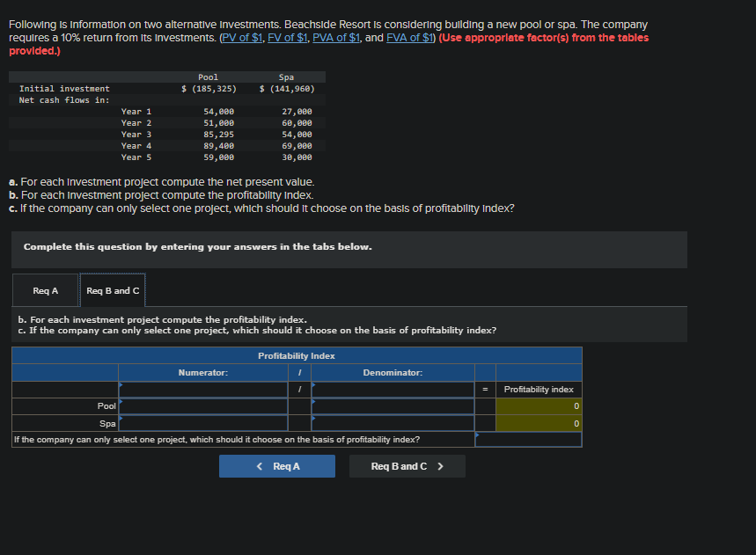Click the Pool Year 3 value 85,295
Image resolution: width=756 pixels, height=555 pixels.
pos(218,135)
